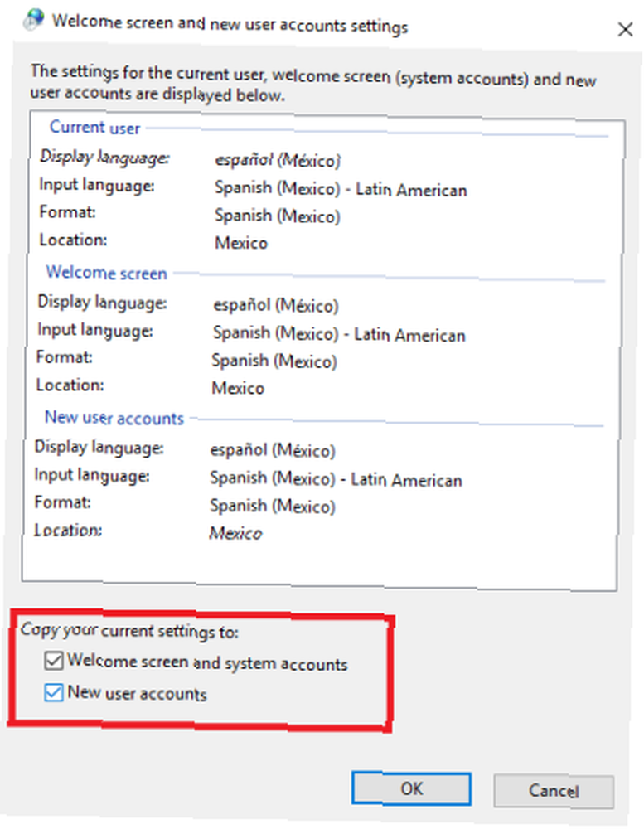Click the dialog title text
The height and width of the screenshot is (829, 644).
click(230, 24)
